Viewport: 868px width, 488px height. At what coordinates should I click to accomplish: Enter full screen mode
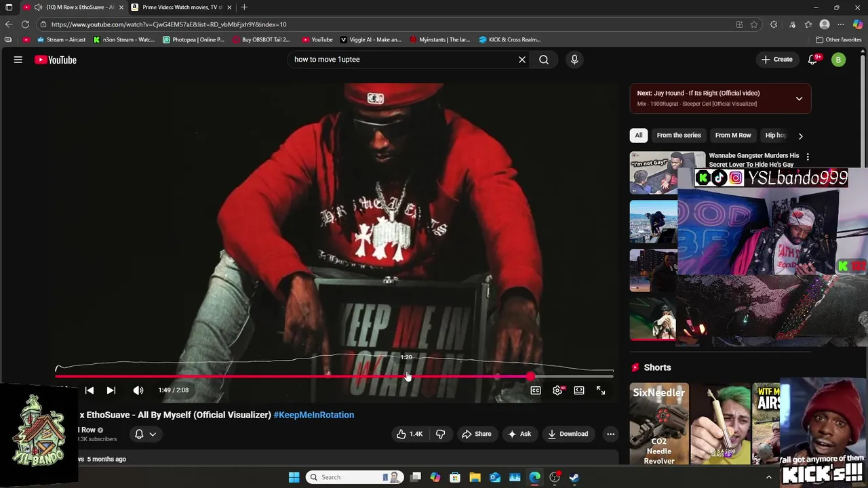point(601,390)
